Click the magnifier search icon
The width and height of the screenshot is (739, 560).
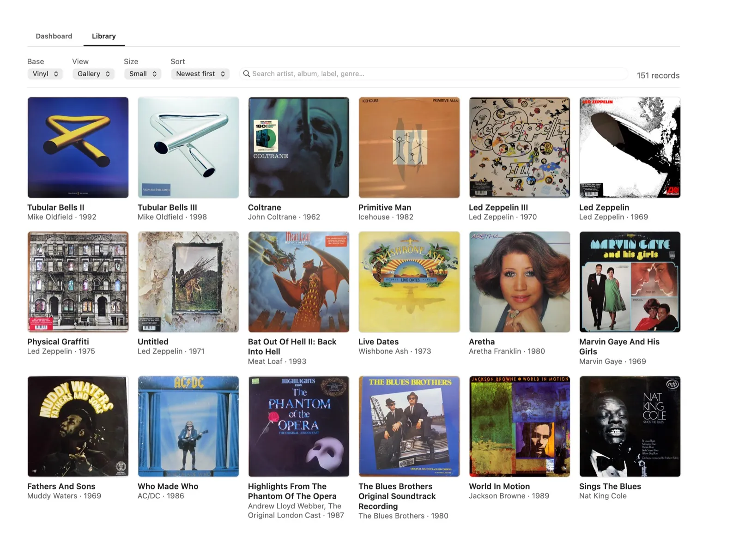247,74
